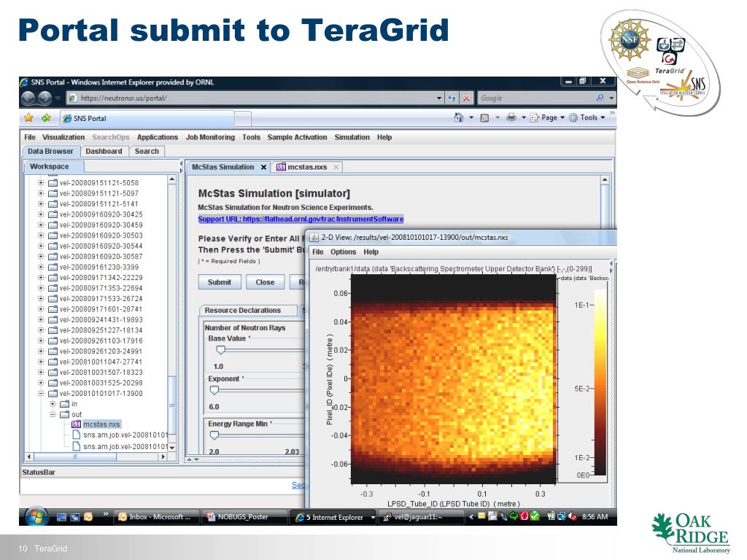Click the Switch Between Windows quick launch icon

coord(75,517)
